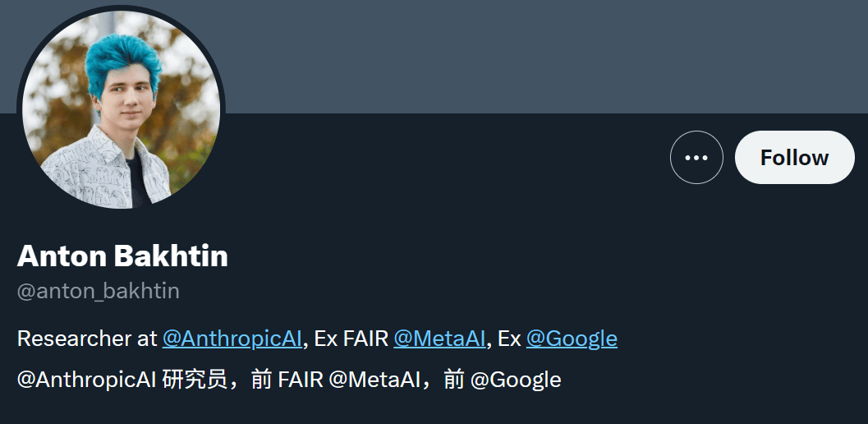Open the @MetaAI link in the bio

coord(439,338)
